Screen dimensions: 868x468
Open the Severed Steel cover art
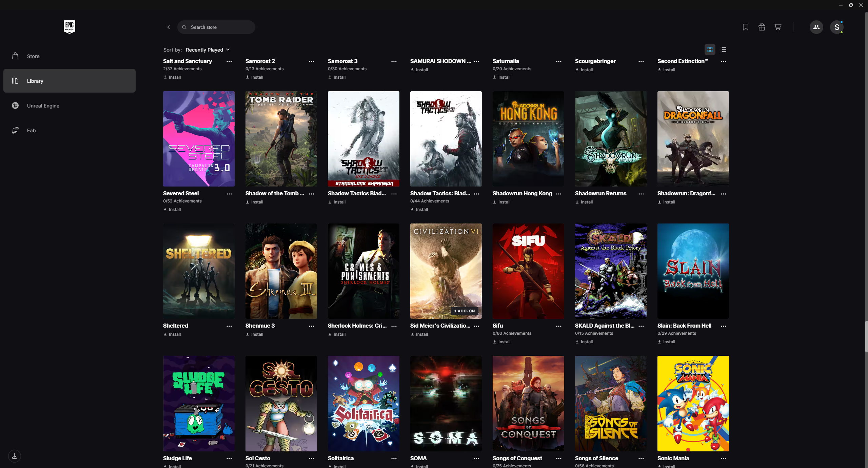199,139
